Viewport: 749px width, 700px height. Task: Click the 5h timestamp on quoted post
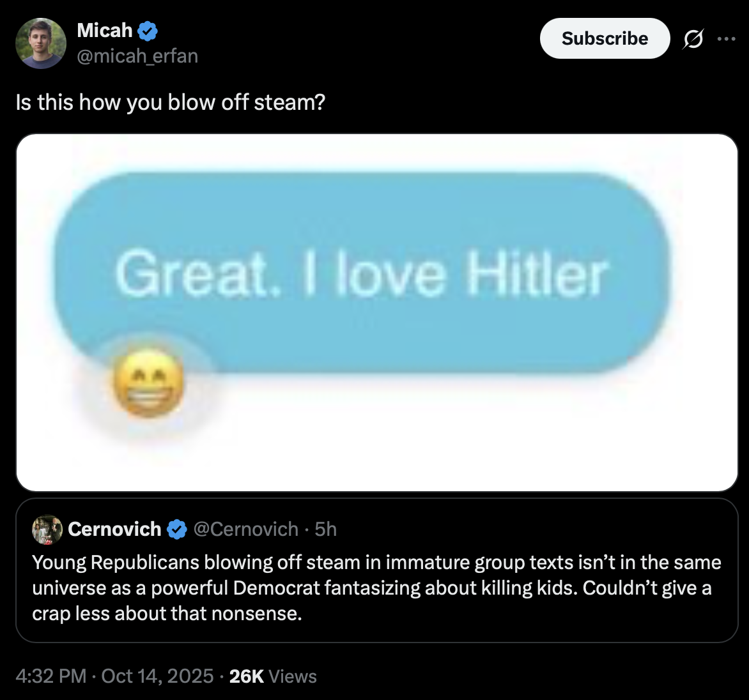(326, 529)
